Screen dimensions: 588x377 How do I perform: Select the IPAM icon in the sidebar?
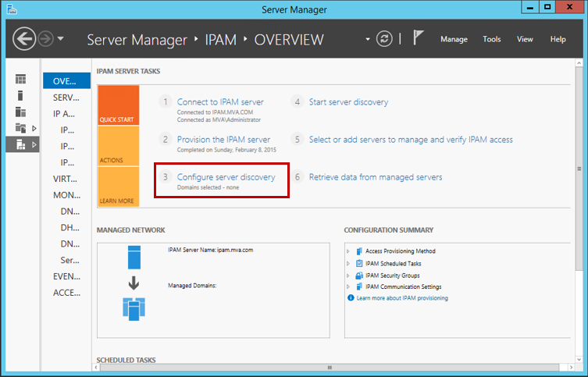click(20, 144)
